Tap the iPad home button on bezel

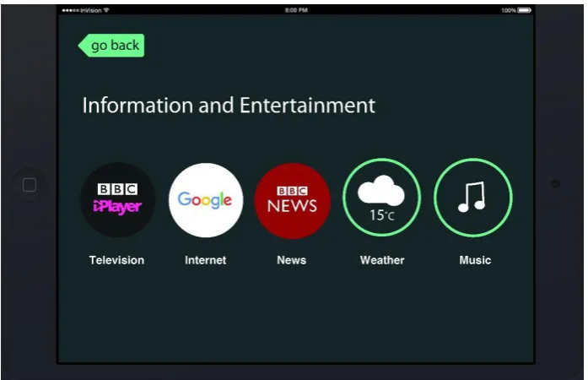coord(30,185)
